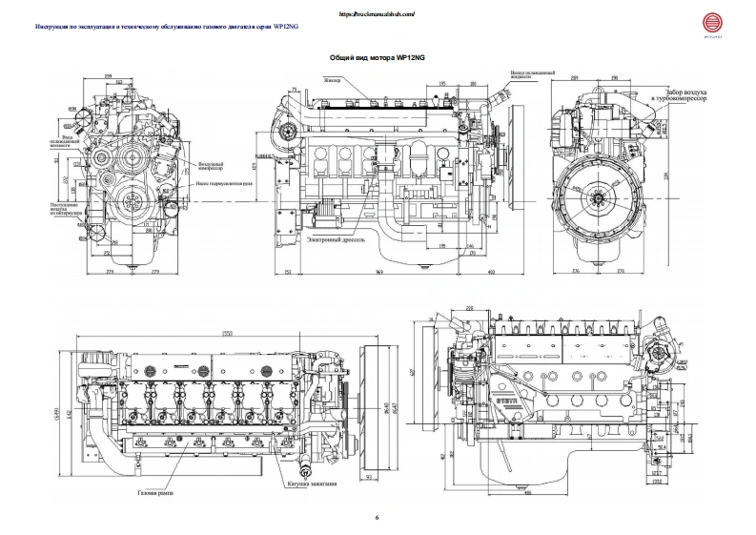Click the 'Жиклер' label above side view
This screenshot has width=756, height=535.
[x=333, y=81]
